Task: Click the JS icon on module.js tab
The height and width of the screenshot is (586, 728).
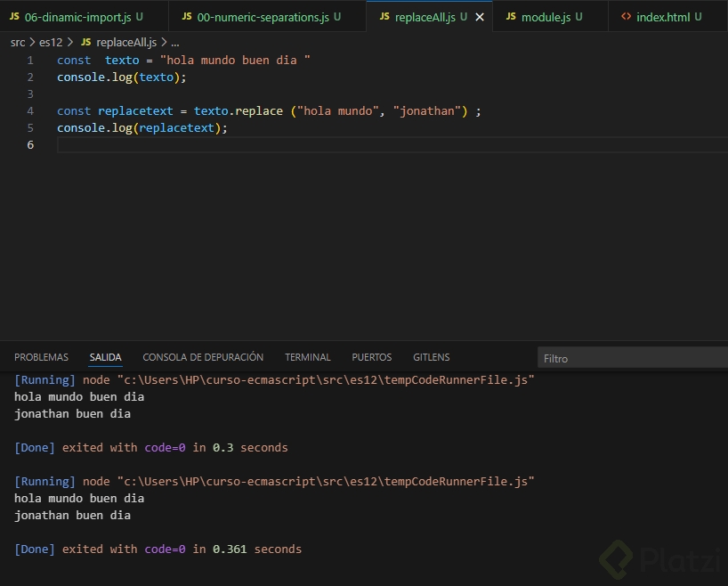Action: tap(511, 17)
